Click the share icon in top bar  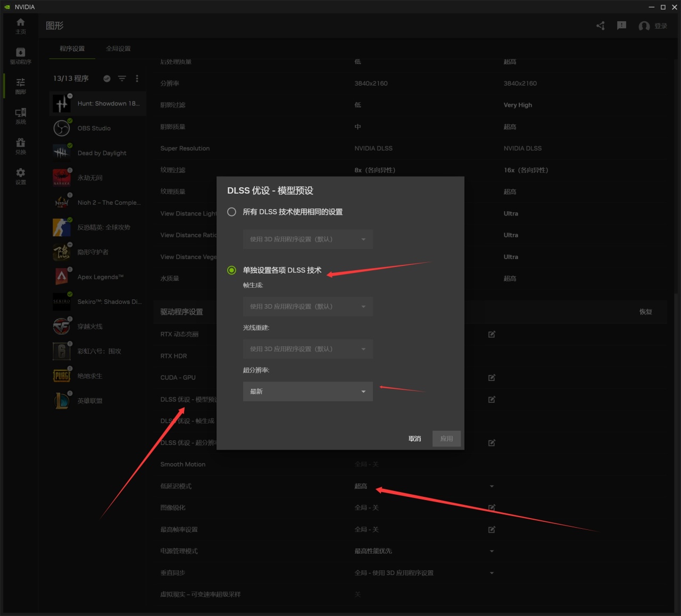(x=601, y=26)
